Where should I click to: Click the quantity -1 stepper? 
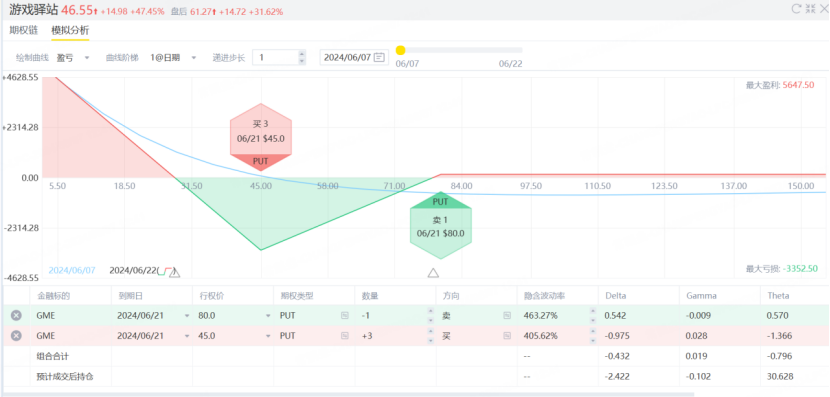coord(430,315)
